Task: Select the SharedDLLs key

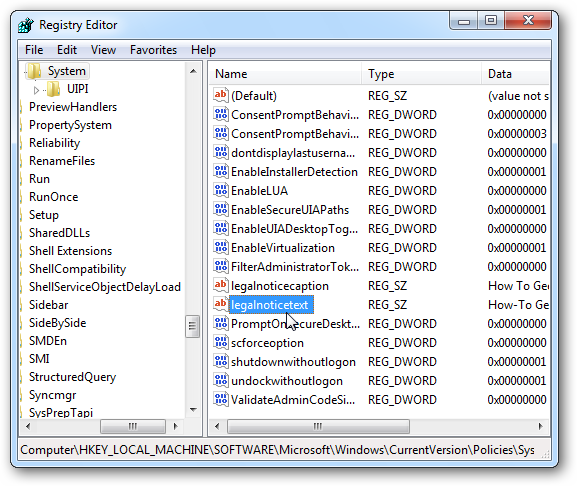Action: coord(59,233)
